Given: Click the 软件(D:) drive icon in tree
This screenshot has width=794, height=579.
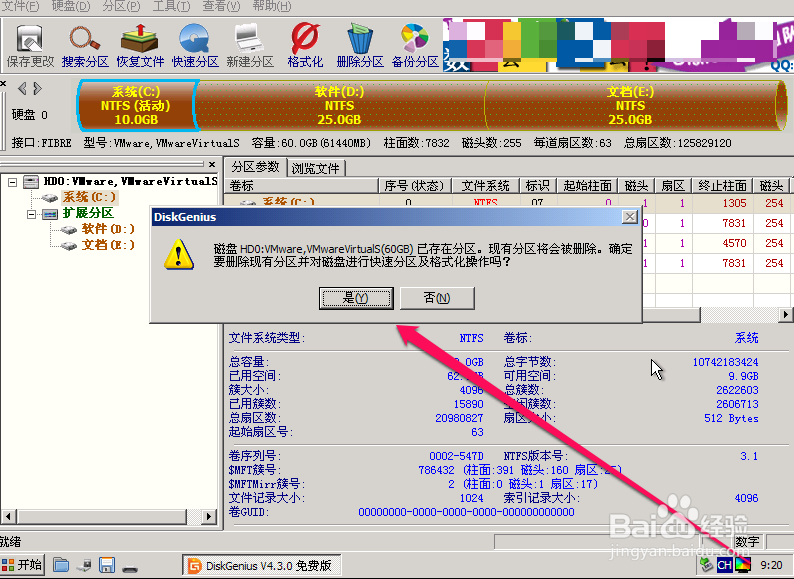Looking at the screenshot, I should pyautogui.click(x=68, y=229).
